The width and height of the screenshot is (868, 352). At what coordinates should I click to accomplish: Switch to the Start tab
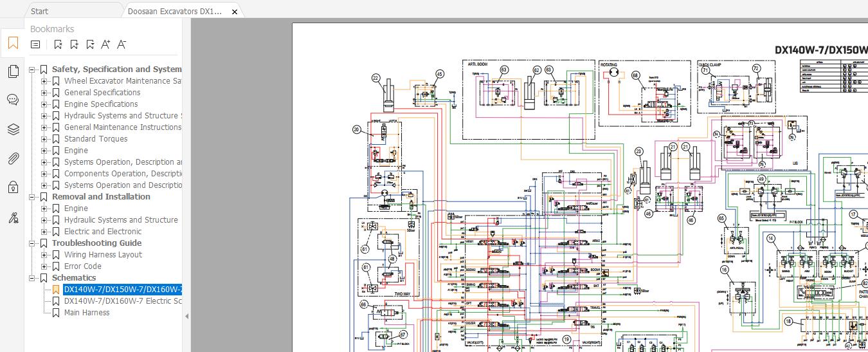pyautogui.click(x=39, y=12)
